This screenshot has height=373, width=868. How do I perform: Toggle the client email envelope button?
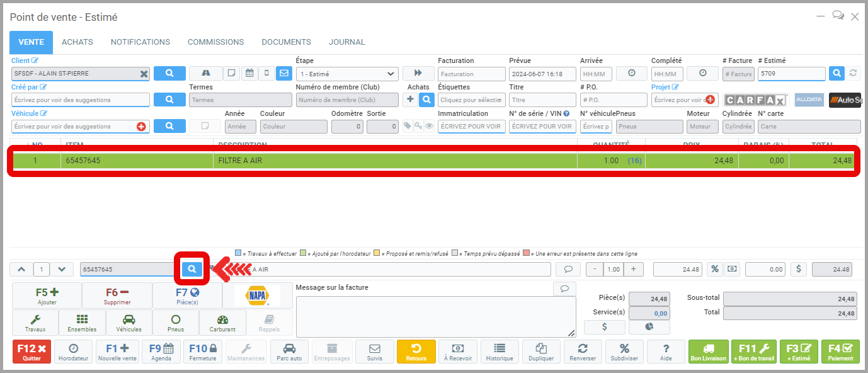(284, 74)
